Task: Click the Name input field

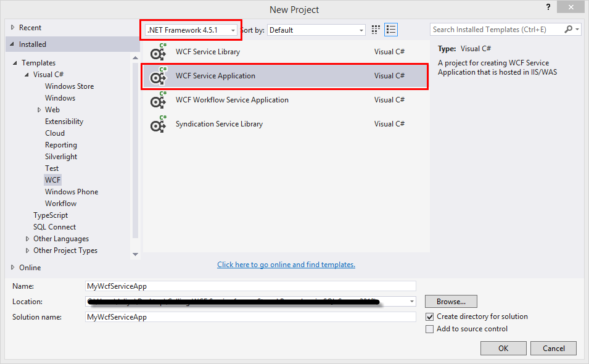Action: [250, 286]
